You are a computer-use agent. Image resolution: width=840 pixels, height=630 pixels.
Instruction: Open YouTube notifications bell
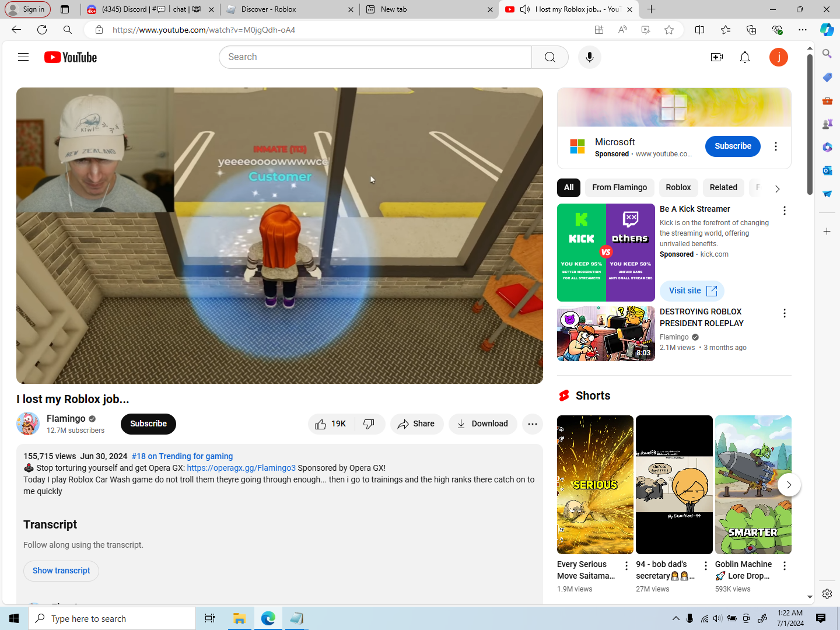pyautogui.click(x=745, y=57)
